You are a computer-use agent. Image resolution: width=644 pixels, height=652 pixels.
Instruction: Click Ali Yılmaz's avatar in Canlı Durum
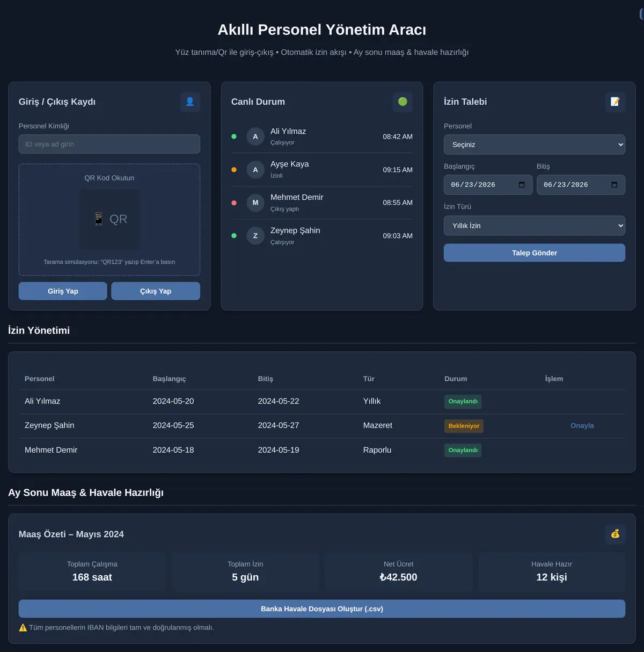point(255,136)
